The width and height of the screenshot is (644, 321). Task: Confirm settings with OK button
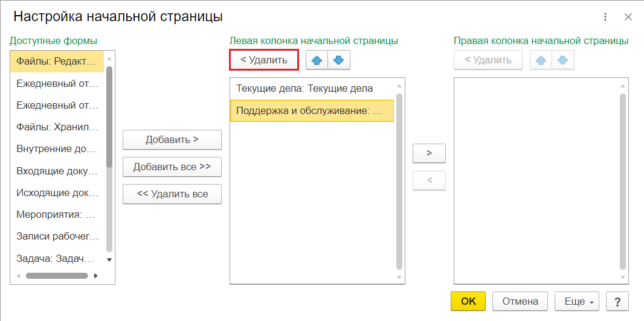tap(468, 302)
